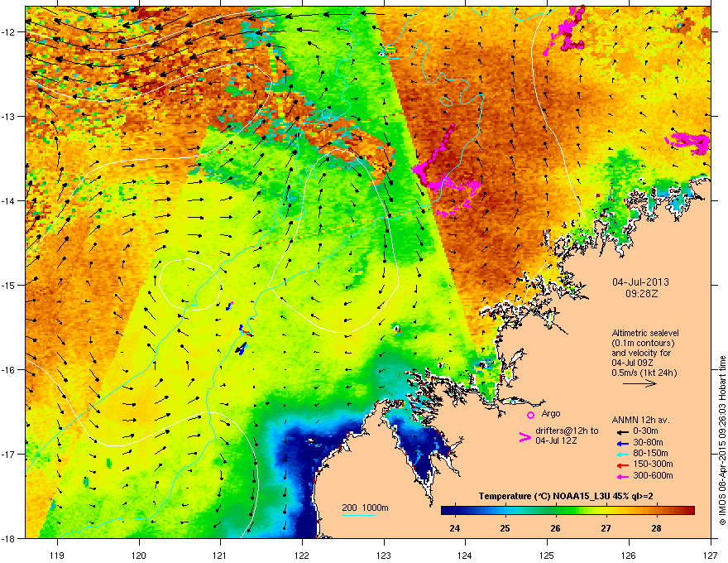Click the latitude axis label '-18'
This screenshot has height=563, width=728.
(x=8, y=538)
